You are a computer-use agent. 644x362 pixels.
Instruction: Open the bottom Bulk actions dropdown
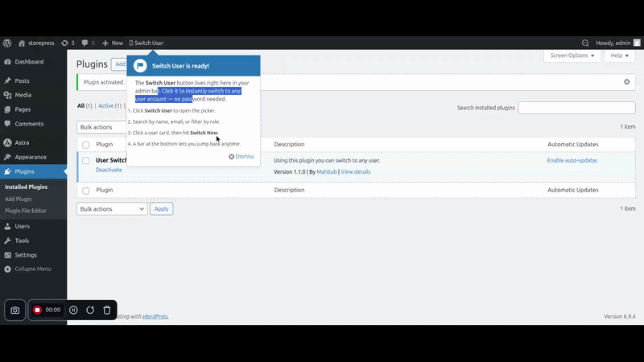click(x=112, y=209)
